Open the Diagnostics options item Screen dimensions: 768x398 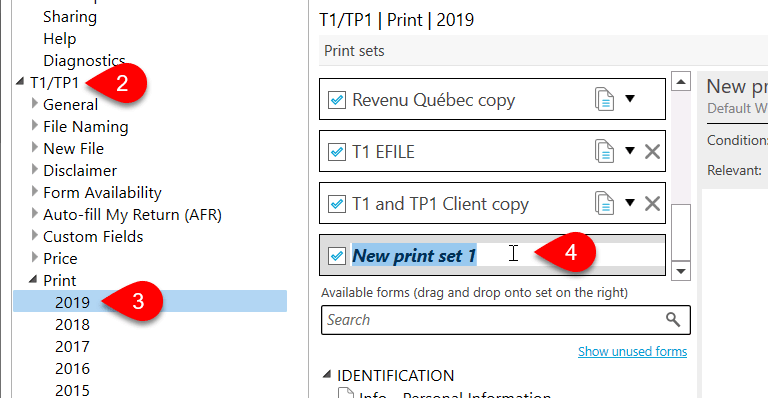tap(84, 61)
